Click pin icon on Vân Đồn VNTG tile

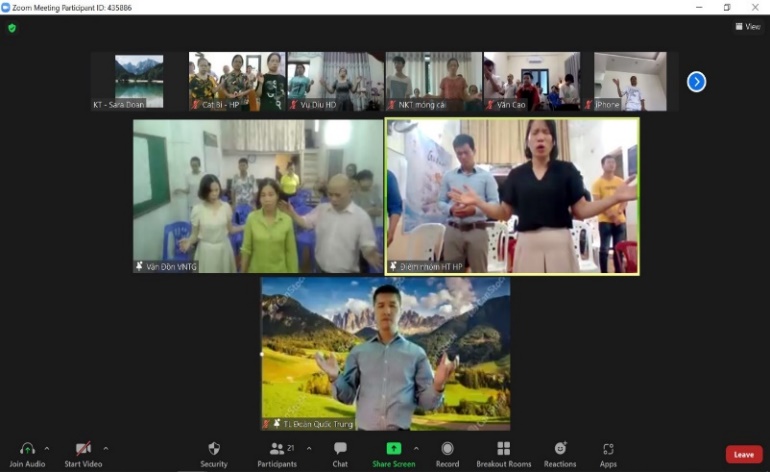[139, 266]
